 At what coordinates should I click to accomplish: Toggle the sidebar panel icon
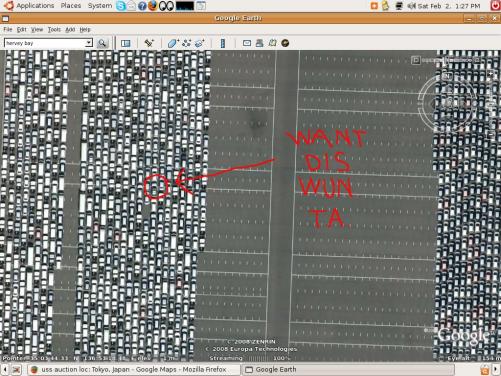[126, 43]
